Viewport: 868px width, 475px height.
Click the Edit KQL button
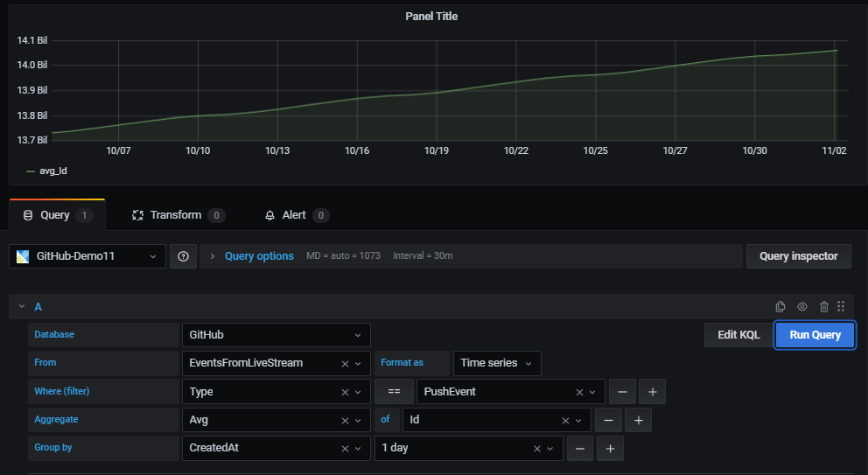738,335
